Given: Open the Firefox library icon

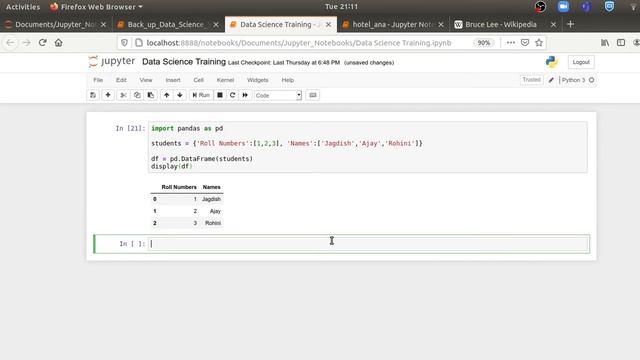Looking at the screenshot, I should 605,42.
